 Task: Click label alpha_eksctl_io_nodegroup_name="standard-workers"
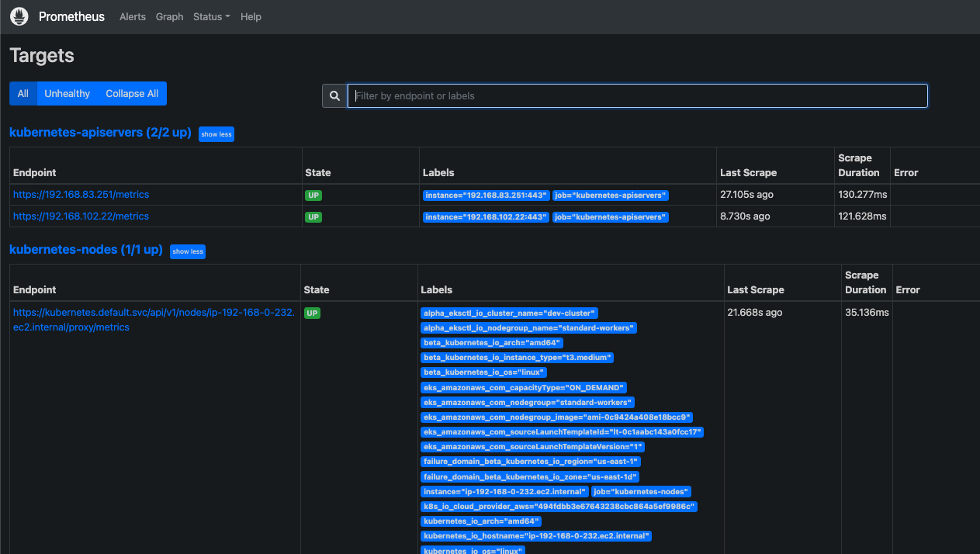click(x=529, y=327)
